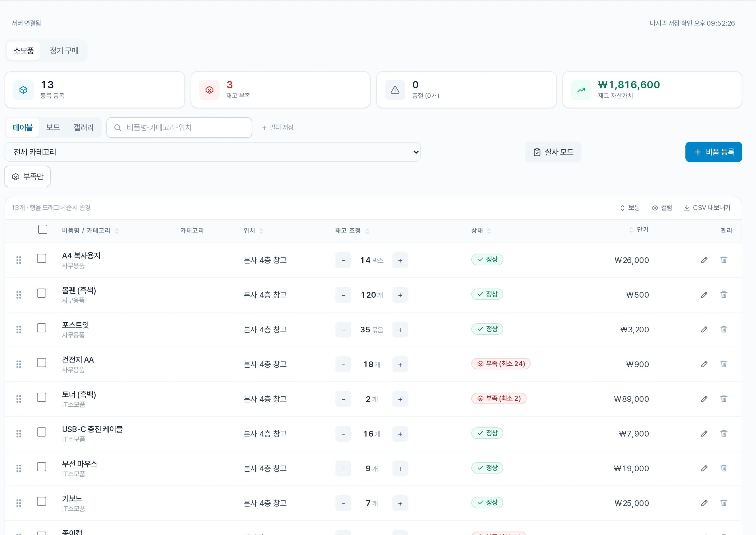Click the 등록 품목 box icon card
The width and height of the screenshot is (756, 535).
pyautogui.click(x=23, y=90)
